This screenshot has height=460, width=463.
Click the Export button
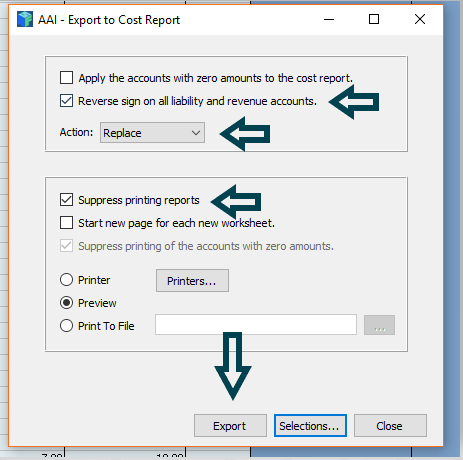(x=230, y=426)
